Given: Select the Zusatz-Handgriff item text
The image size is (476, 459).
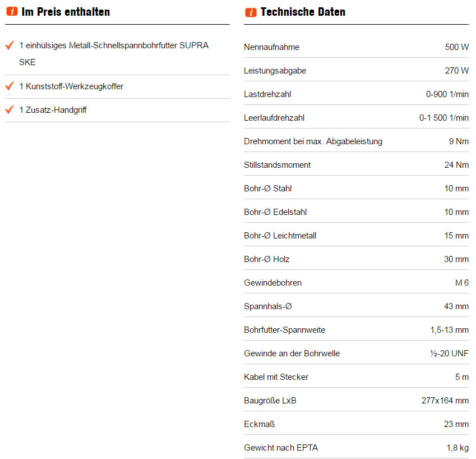Looking at the screenshot, I should click(53, 110).
